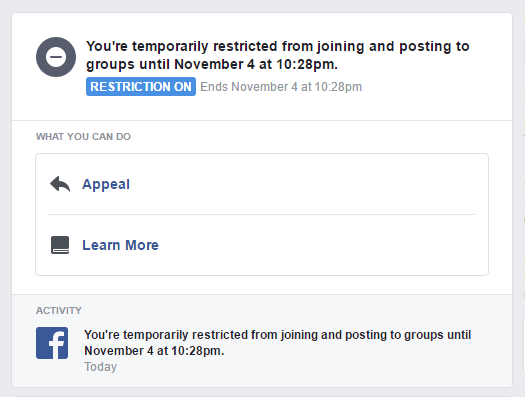Click the Today timestamp under the activity entry
Screen dimensions: 525x397
click(x=100, y=367)
